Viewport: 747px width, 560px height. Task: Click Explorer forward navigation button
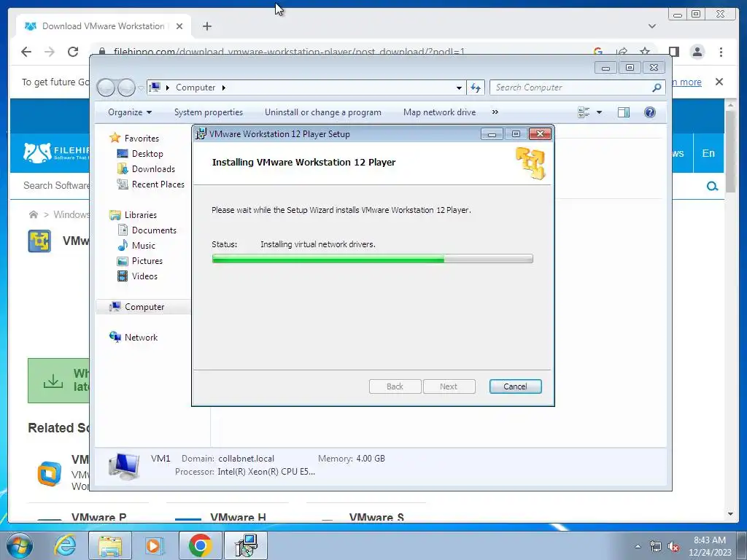tap(126, 87)
